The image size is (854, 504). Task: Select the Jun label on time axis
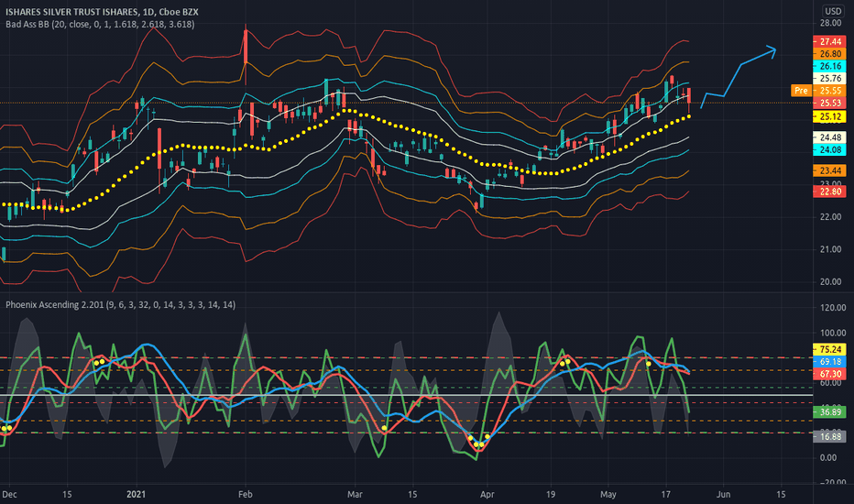[x=723, y=495]
